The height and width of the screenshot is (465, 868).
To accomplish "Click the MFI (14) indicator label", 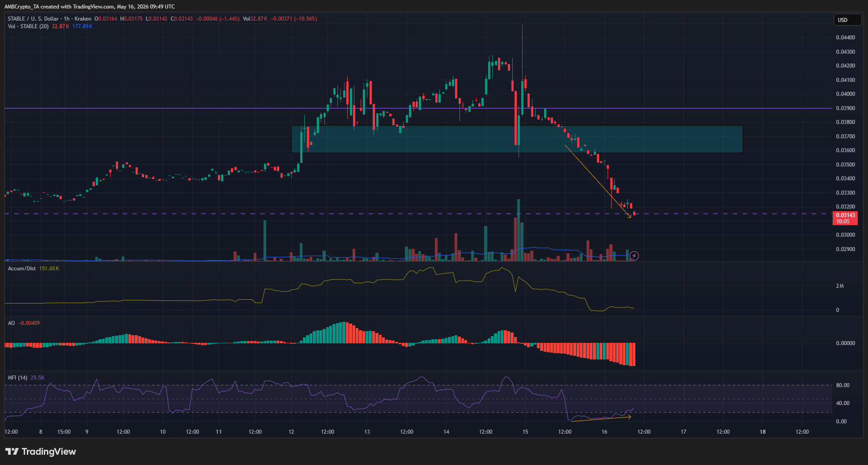I will coord(17,378).
